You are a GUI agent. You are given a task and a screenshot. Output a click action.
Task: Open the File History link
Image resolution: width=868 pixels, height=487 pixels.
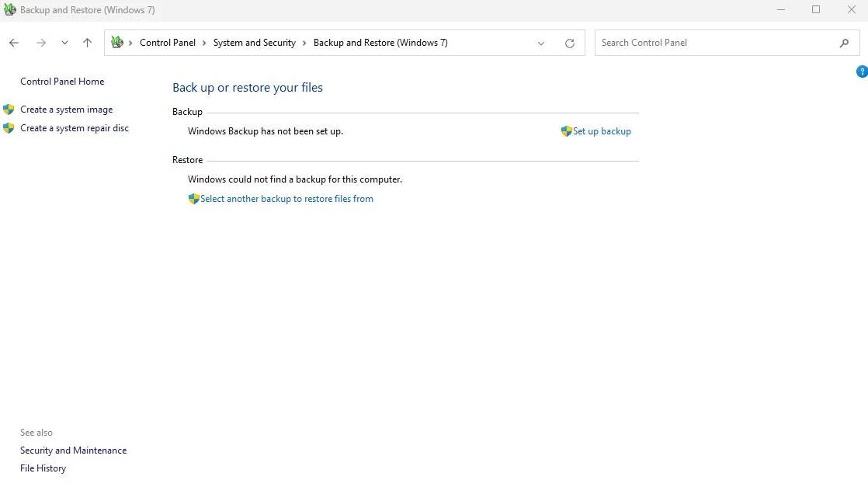(x=43, y=468)
